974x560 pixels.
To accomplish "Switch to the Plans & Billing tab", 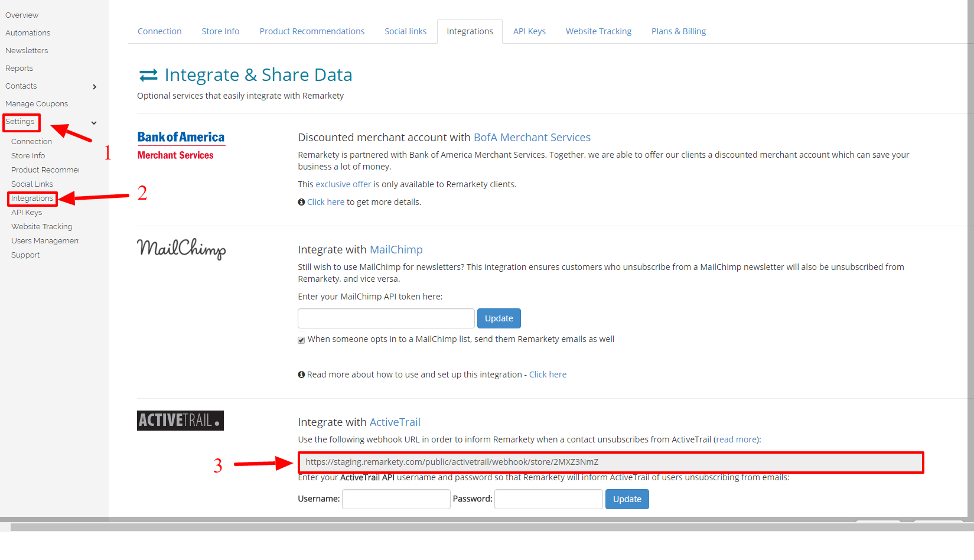I will [x=679, y=31].
